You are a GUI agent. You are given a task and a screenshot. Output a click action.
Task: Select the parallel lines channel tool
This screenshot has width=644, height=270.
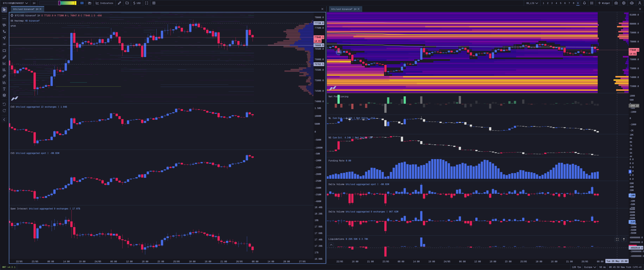[x=4, y=44]
